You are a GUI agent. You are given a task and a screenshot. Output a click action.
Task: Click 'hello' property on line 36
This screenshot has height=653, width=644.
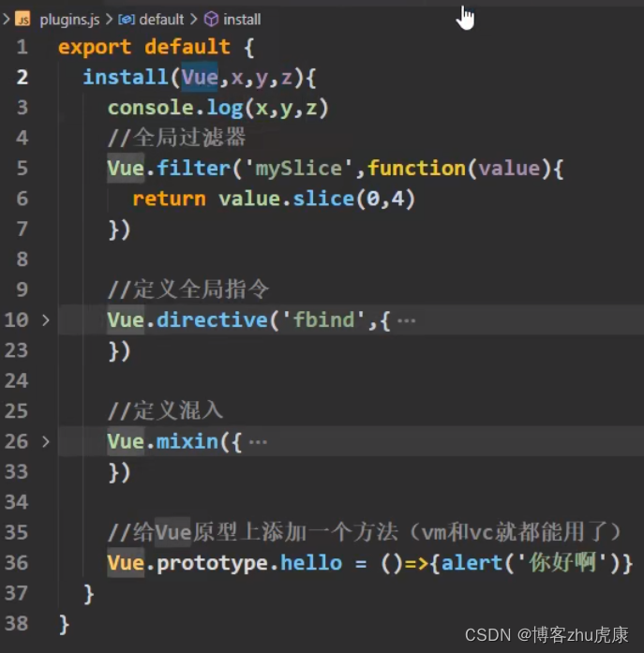pyautogui.click(x=311, y=563)
